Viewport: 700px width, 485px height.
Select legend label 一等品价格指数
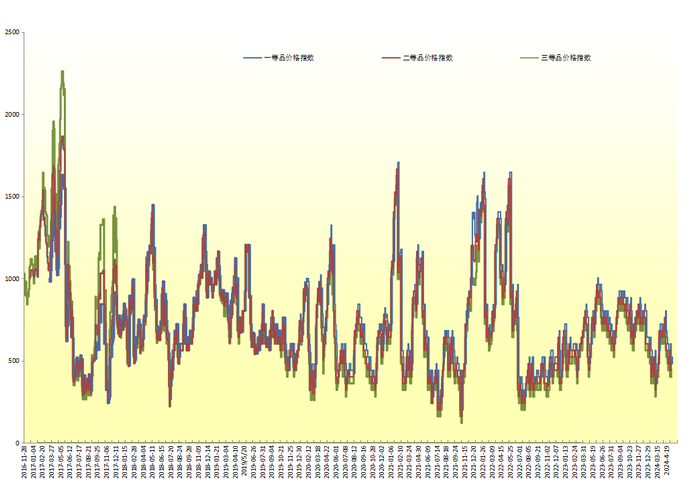289,58
